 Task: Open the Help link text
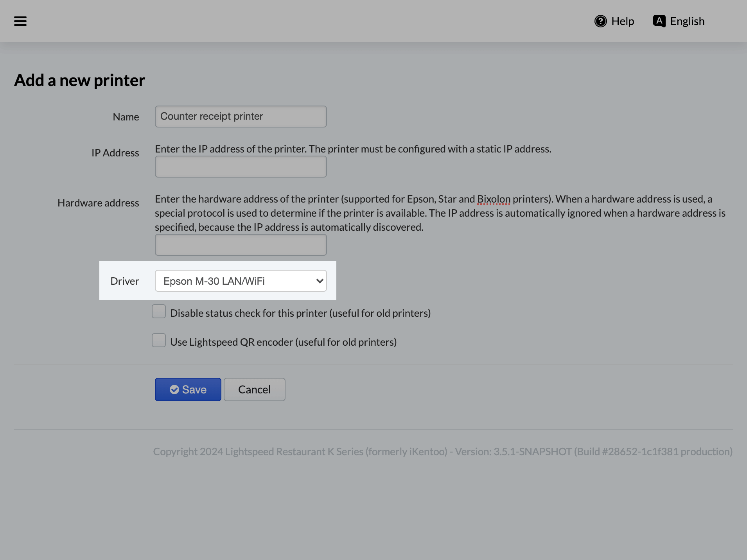(x=623, y=21)
